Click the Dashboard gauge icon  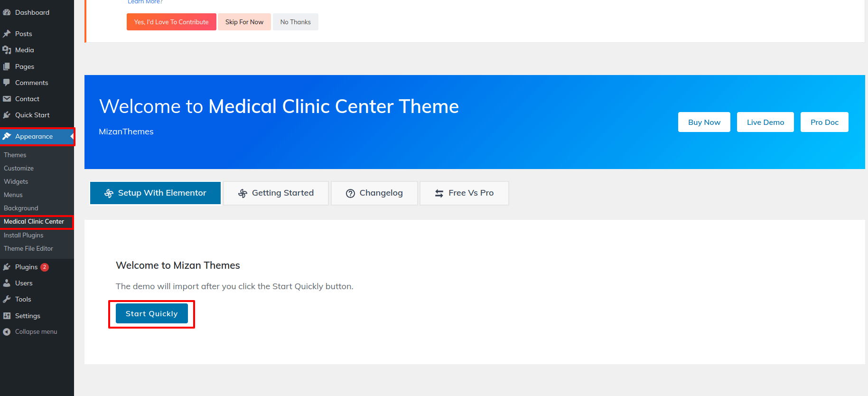click(7, 12)
